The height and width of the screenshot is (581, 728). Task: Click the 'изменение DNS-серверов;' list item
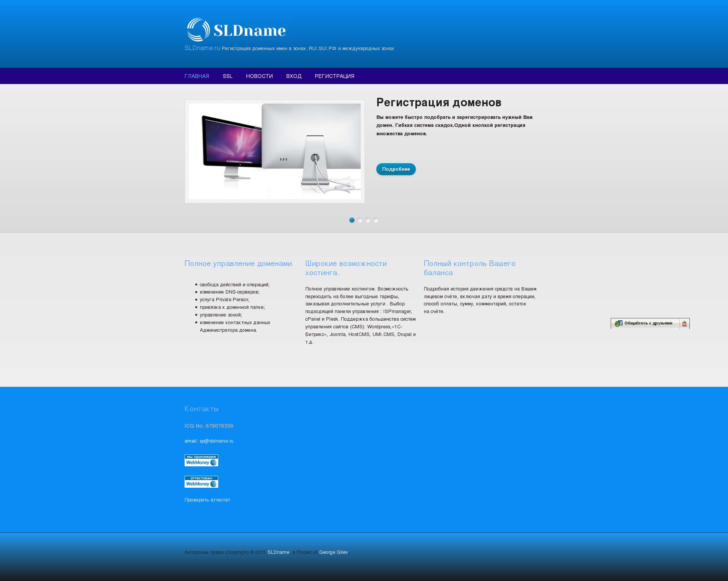(x=230, y=292)
